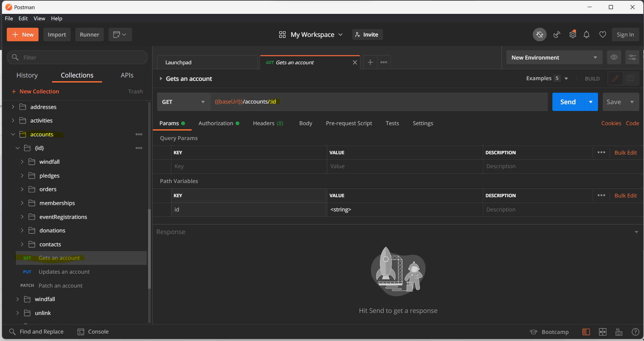Click the Sign In button
The width and height of the screenshot is (644, 341).
[625, 35]
